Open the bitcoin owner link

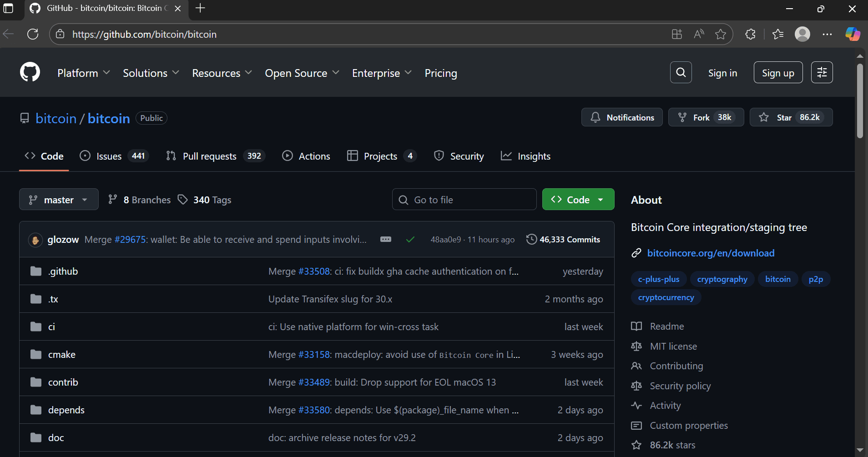tap(56, 118)
